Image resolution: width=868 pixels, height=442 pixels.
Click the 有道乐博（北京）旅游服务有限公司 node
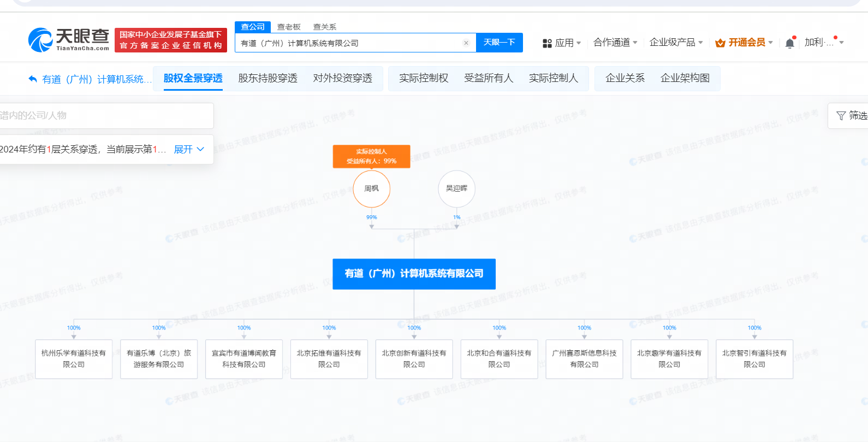[159, 359]
